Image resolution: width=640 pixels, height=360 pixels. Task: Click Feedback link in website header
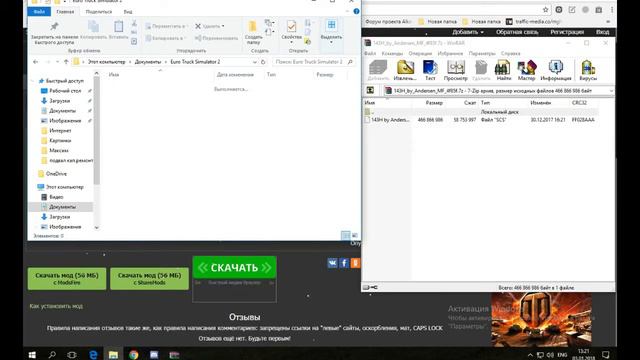click(517, 32)
